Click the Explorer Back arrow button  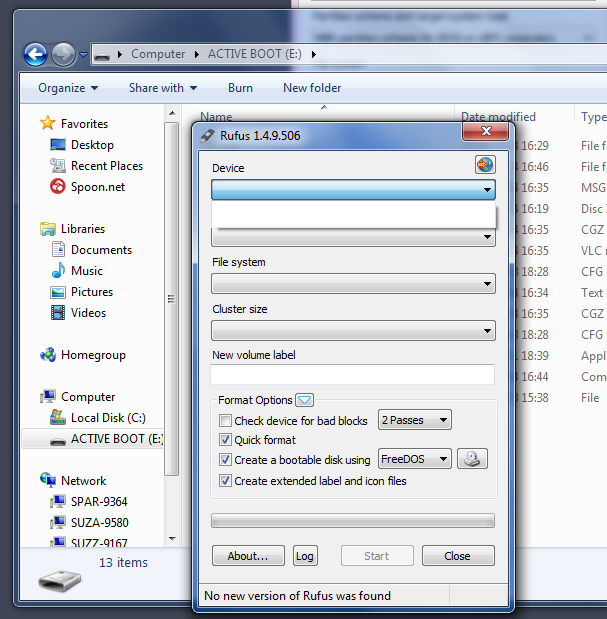point(36,54)
